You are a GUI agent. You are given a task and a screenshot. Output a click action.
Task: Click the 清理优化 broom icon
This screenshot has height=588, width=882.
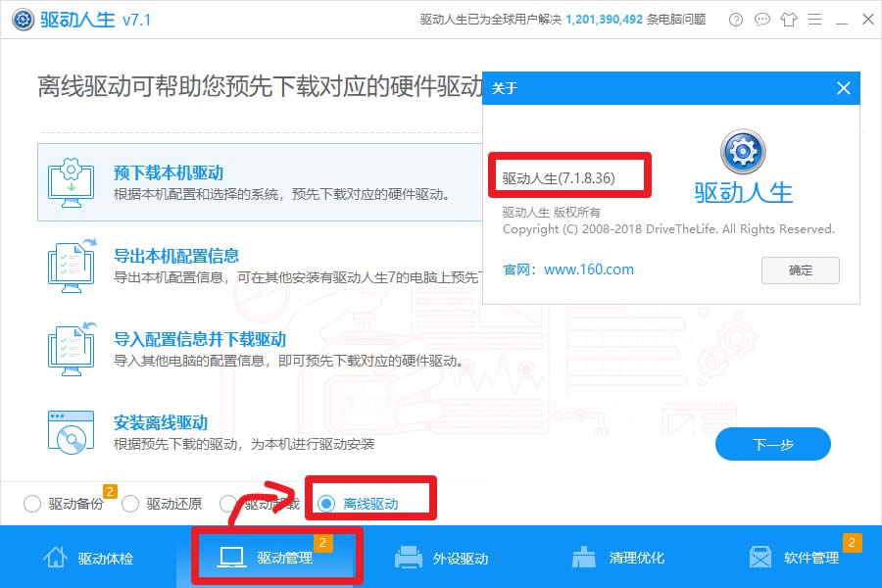[584, 557]
